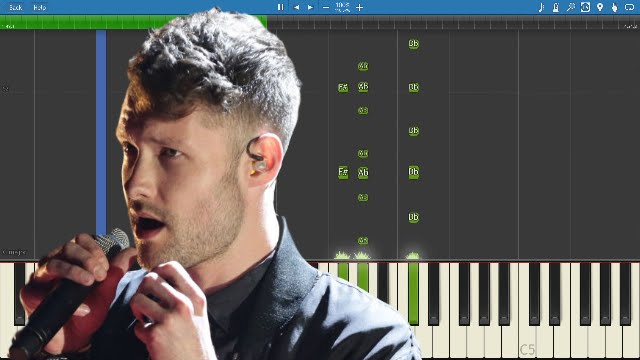The image size is (640, 360).
Task: Go back using the Back menu
Action: point(16,7)
